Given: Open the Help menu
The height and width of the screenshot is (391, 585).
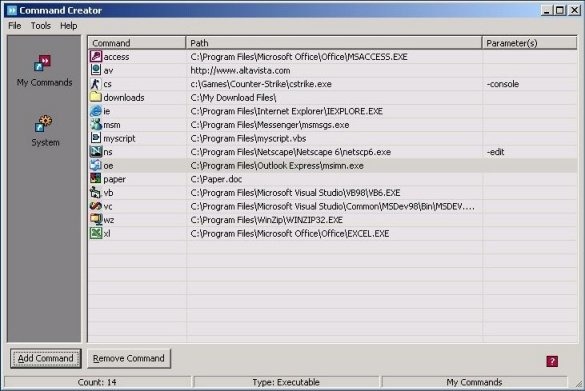Looking at the screenshot, I should (69, 26).
